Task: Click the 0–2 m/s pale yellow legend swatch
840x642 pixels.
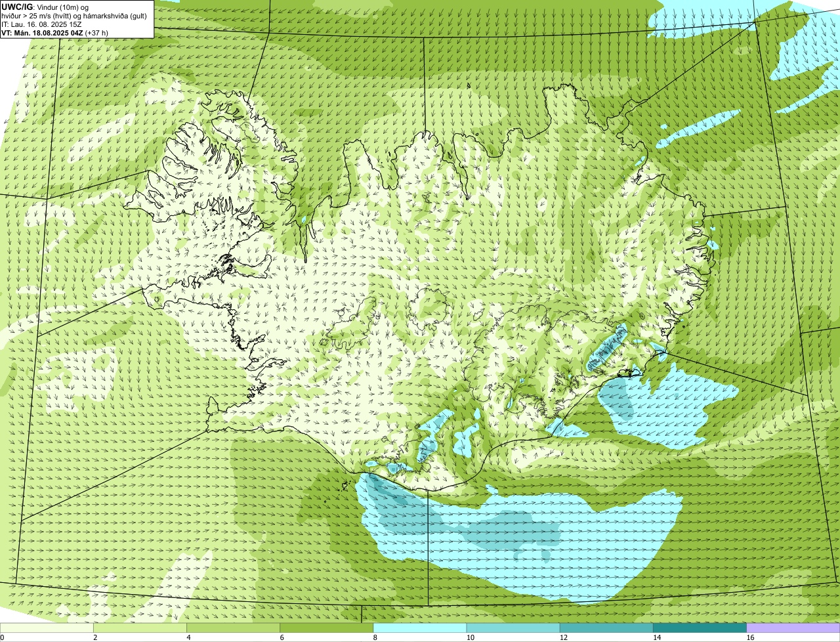Action: [x=47, y=628]
